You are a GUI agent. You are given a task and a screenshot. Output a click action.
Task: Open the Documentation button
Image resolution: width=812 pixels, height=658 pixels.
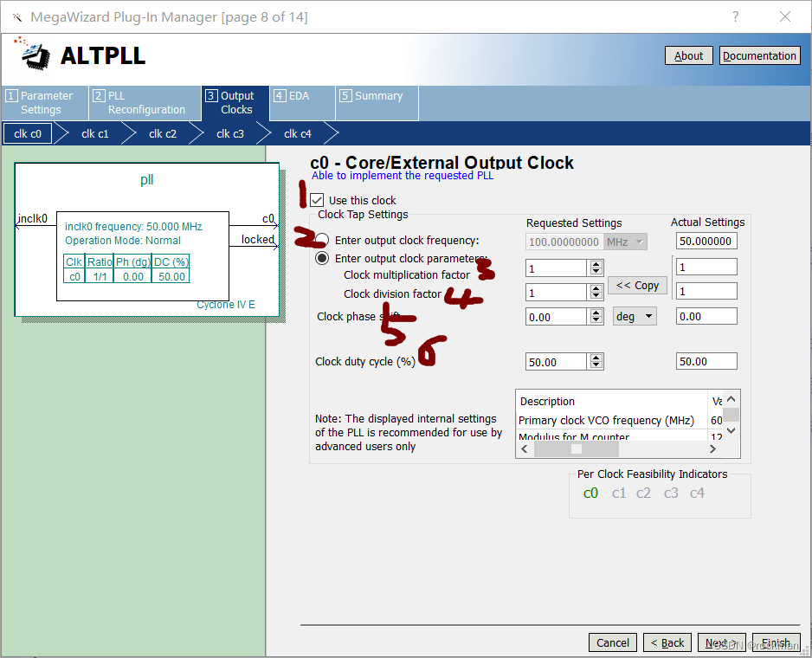pos(760,55)
